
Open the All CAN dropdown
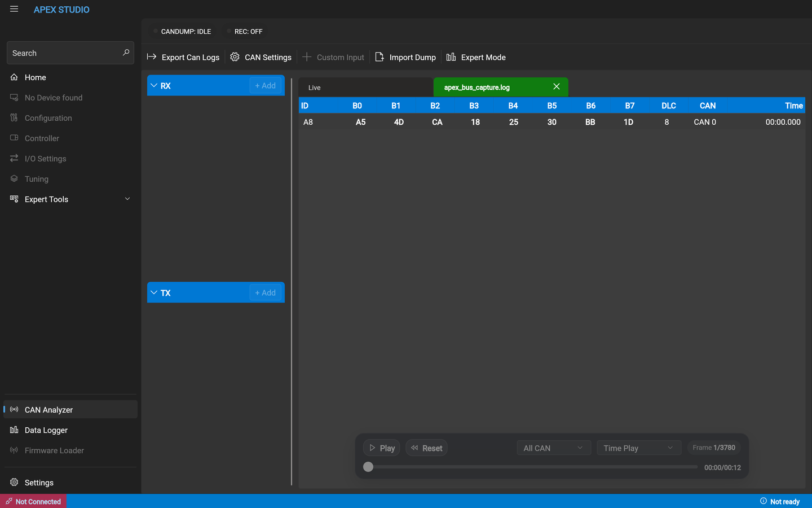[x=554, y=448]
